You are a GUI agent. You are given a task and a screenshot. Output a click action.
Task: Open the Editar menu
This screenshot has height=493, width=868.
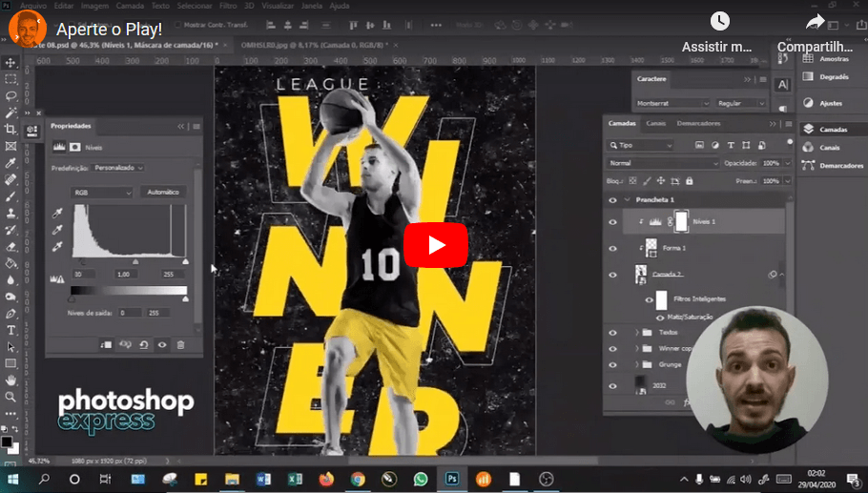click(64, 6)
